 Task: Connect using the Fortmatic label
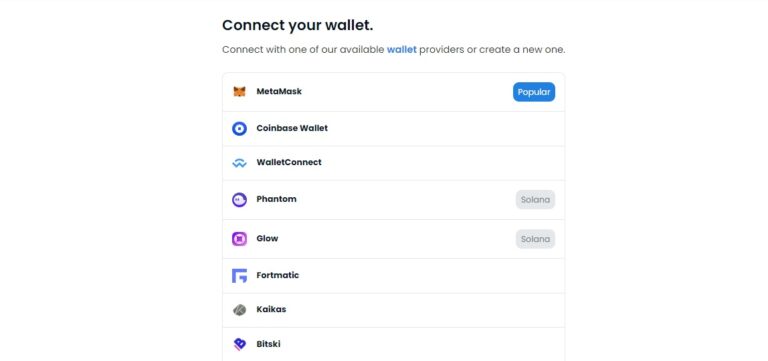pos(278,275)
